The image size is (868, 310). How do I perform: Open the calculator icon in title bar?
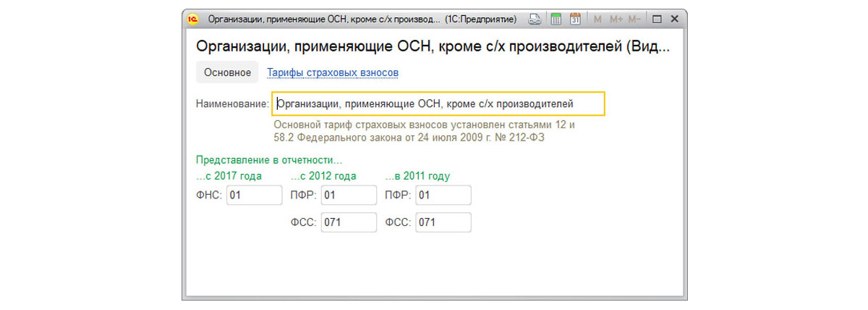tap(556, 20)
